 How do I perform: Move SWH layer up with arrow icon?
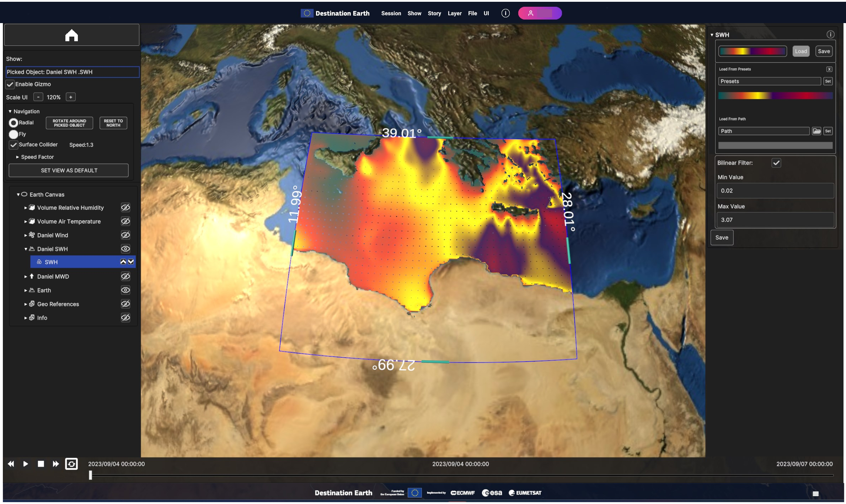click(123, 262)
